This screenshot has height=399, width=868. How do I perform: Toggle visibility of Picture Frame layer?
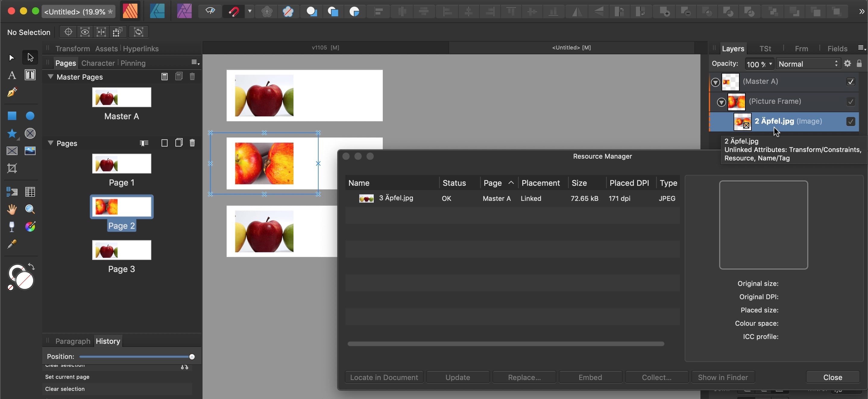tap(851, 102)
